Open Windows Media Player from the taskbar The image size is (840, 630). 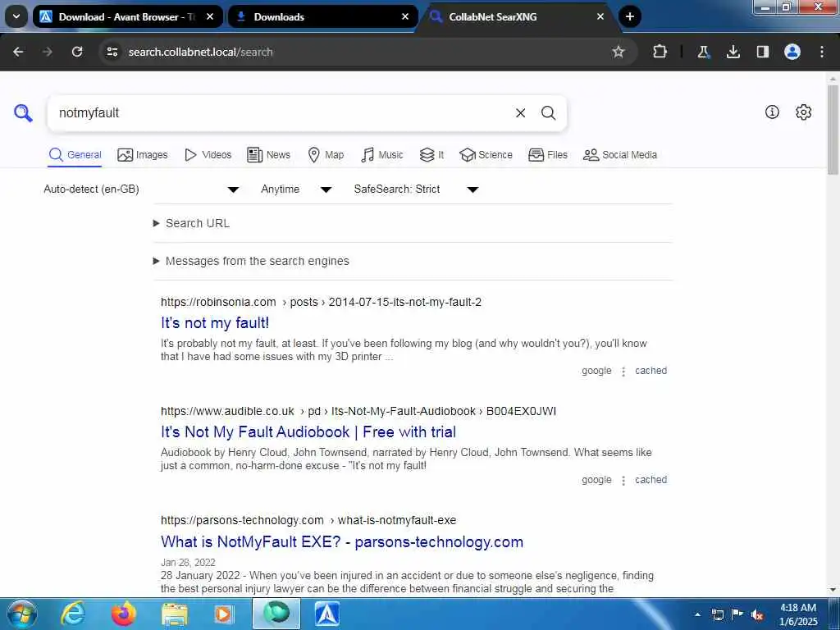pos(223,614)
